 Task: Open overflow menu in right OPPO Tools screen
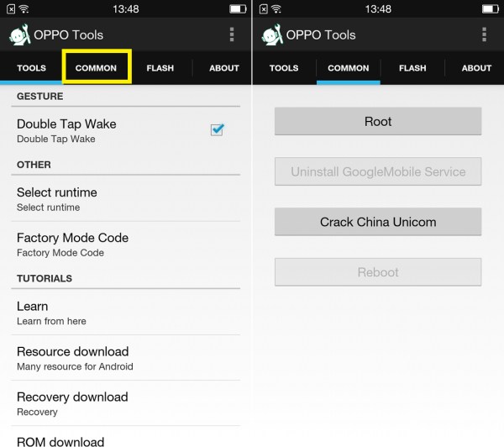tap(484, 34)
